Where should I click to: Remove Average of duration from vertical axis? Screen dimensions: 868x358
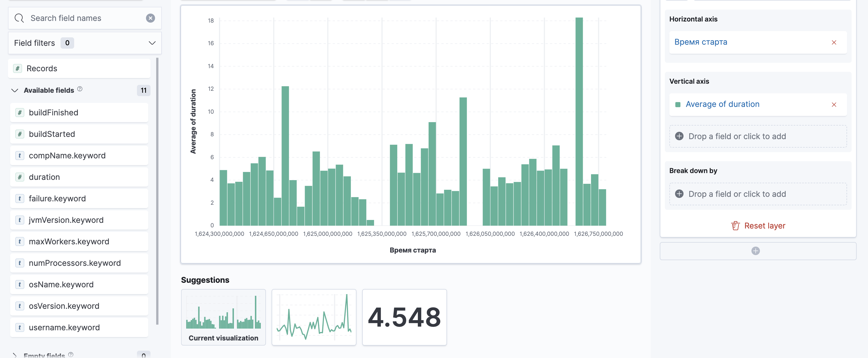(834, 105)
